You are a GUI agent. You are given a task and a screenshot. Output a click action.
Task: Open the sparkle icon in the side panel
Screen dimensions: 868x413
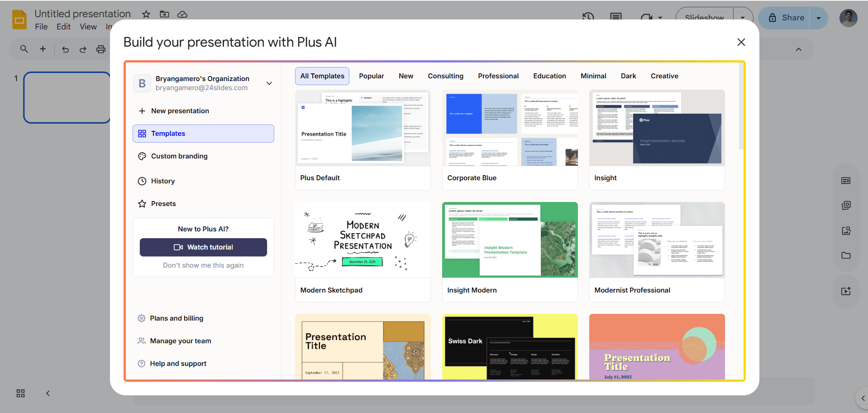[846, 291]
